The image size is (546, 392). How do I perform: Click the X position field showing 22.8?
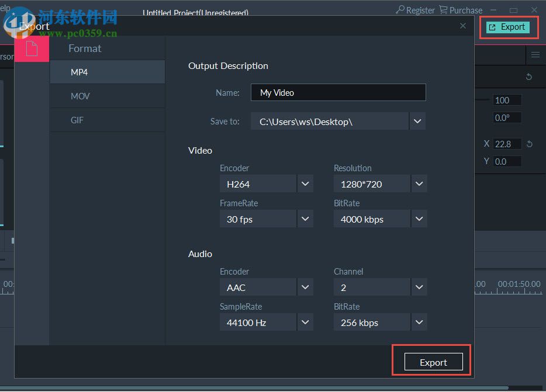[507, 144]
